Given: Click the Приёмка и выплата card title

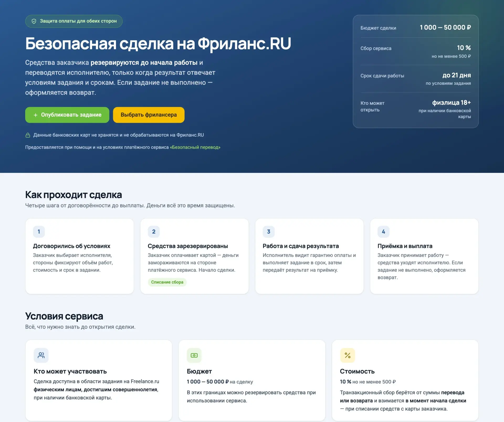Looking at the screenshot, I should [405, 246].
